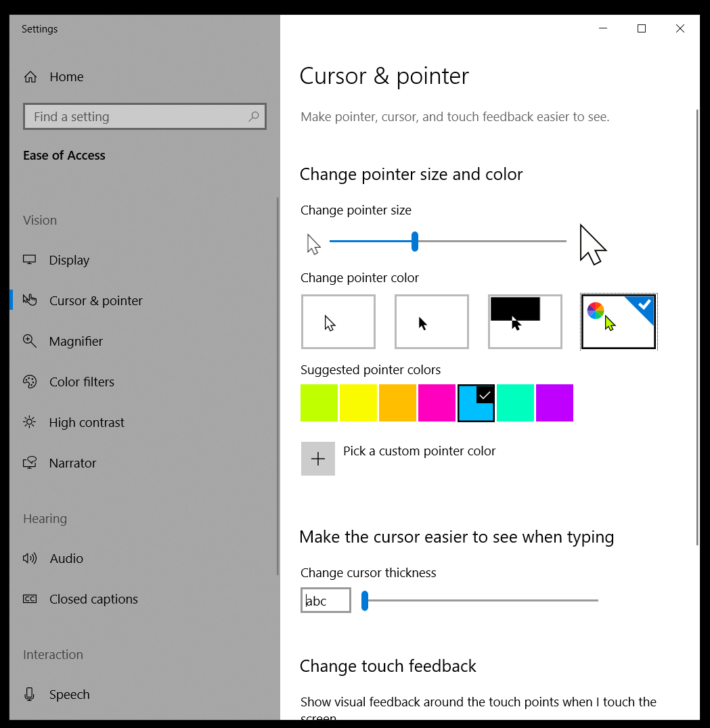
Task: Choose the black pointer color option
Action: [432, 322]
